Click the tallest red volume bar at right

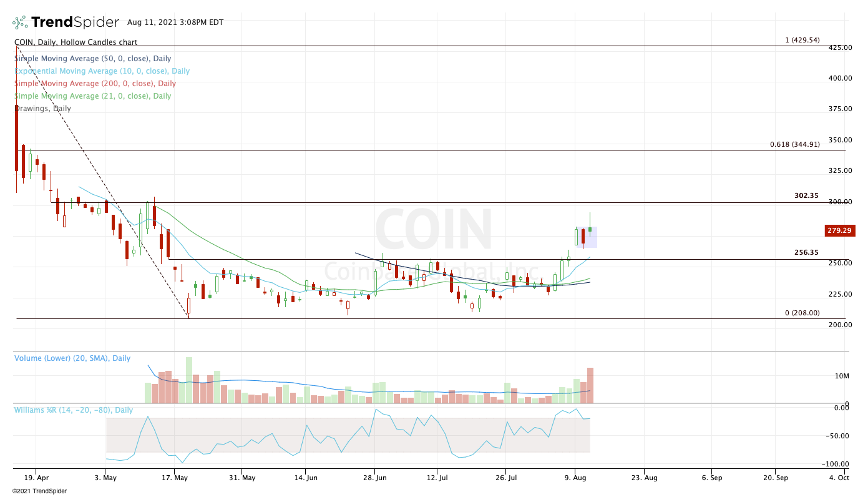(x=590, y=385)
